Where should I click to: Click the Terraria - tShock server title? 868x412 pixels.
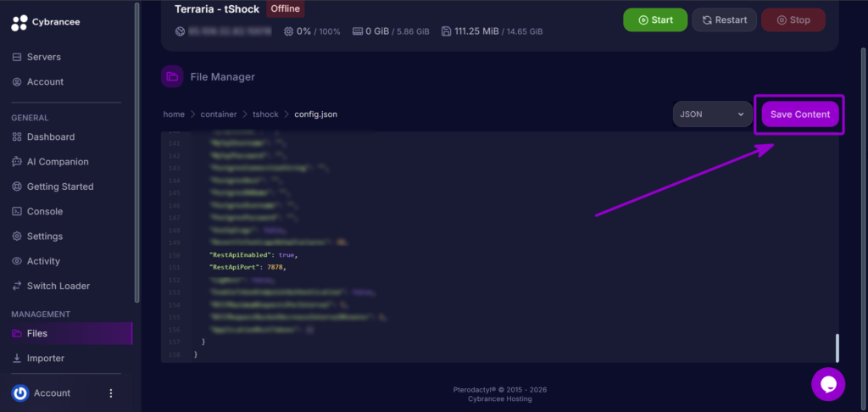click(217, 8)
